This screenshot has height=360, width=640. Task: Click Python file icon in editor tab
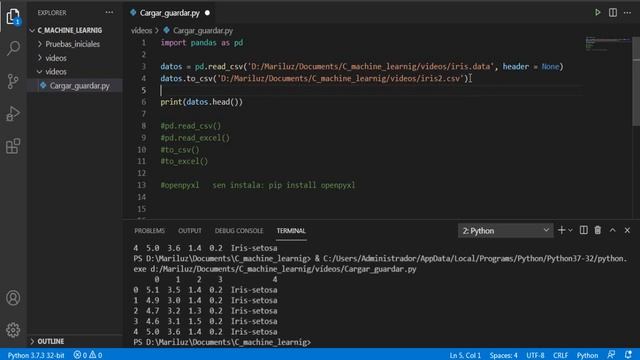tap(133, 13)
